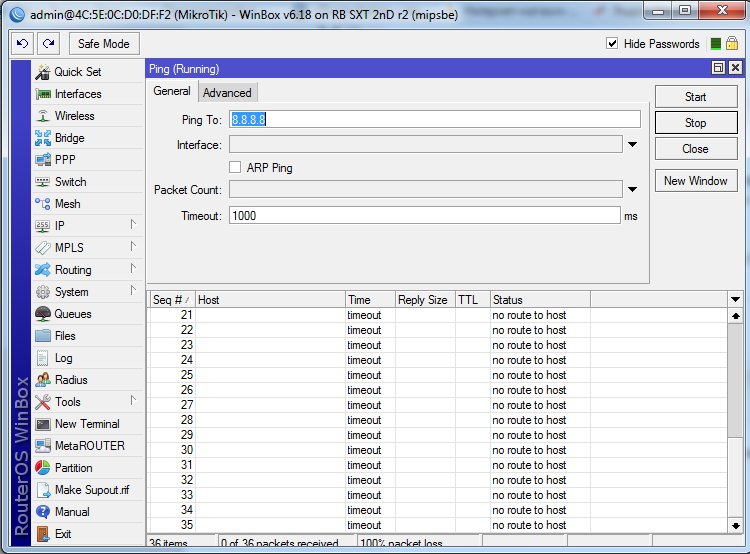Open the Bridge menu icon
The height and width of the screenshot is (554, 750).
(x=43, y=138)
